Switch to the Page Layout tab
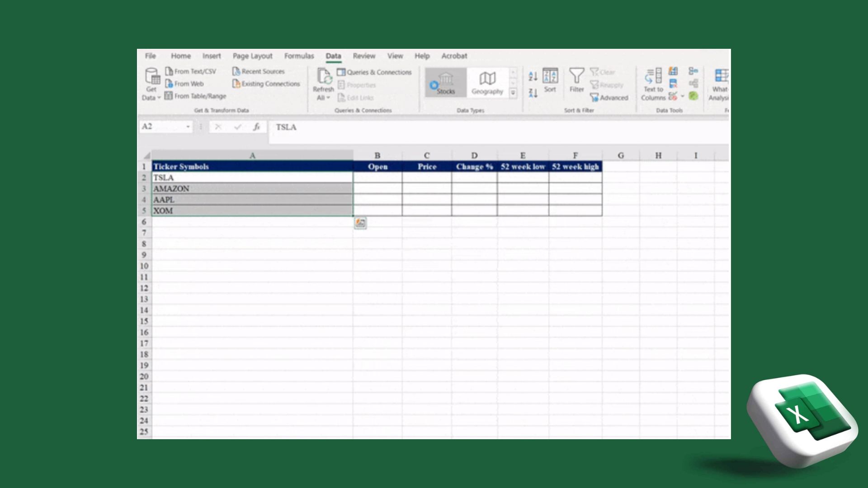The height and width of the screenshot is (488, 868). coord(252,56)
